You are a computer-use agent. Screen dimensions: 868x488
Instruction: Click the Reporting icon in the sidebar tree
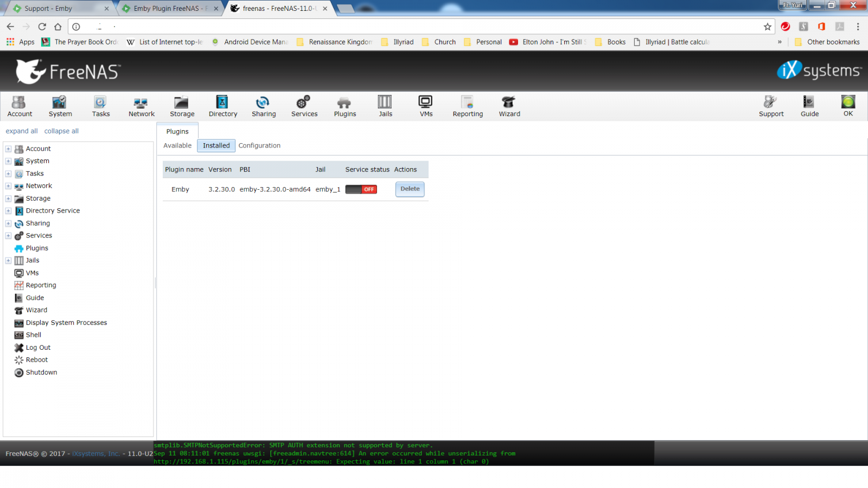(19, 285)
